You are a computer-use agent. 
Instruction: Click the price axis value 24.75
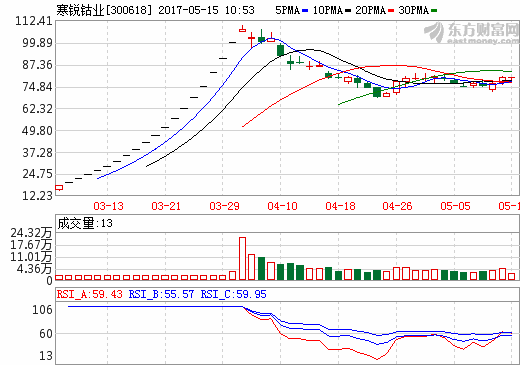(37, 174)
